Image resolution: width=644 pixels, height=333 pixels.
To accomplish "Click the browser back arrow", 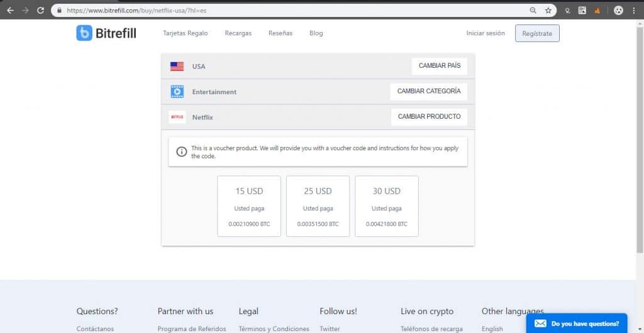I will click(x=10, y=11).
